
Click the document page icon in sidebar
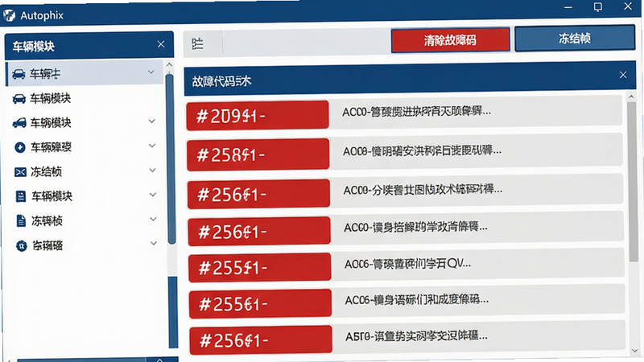tap(21, 220)
